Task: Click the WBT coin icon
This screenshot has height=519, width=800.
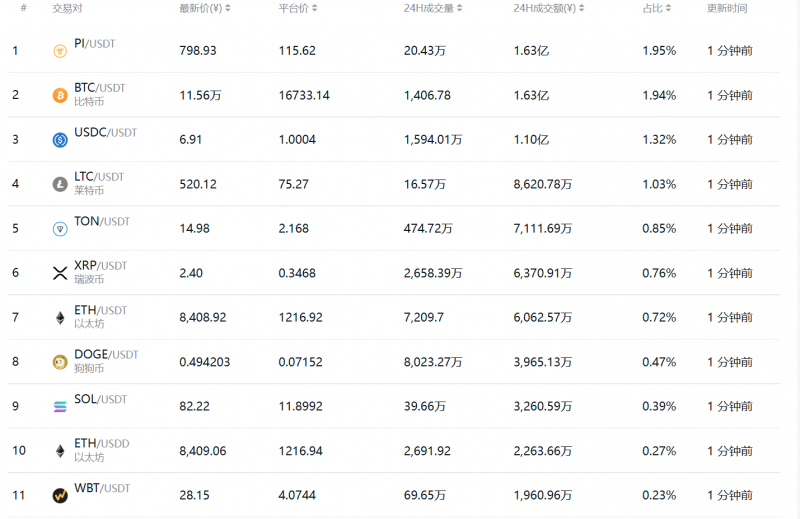Action: (60, 495)
